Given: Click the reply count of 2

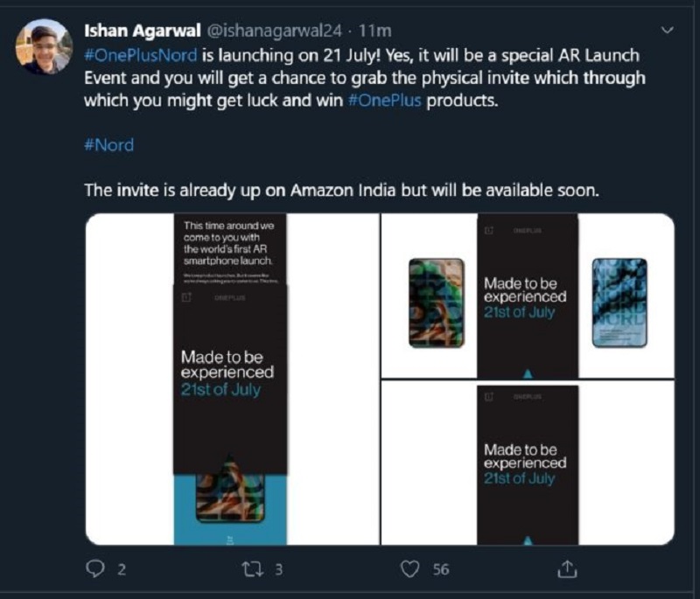Looking at the screenshot, I should [x=122, y=569].
